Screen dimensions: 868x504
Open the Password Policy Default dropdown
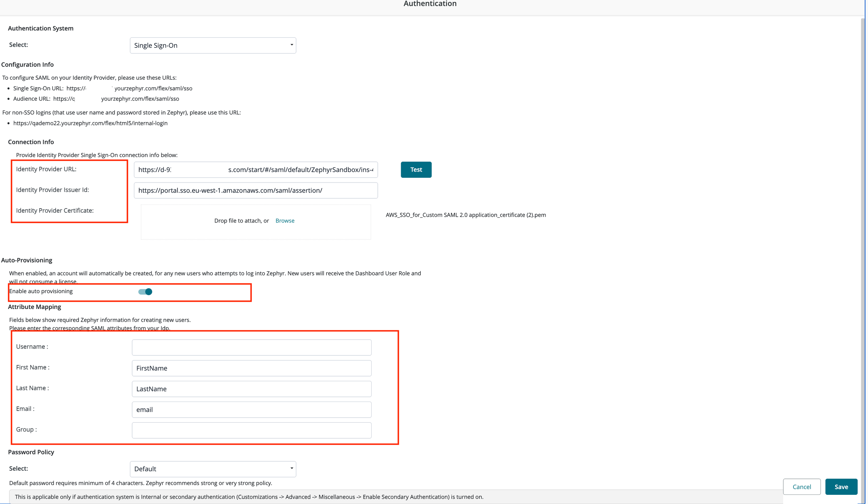point(213,469)
